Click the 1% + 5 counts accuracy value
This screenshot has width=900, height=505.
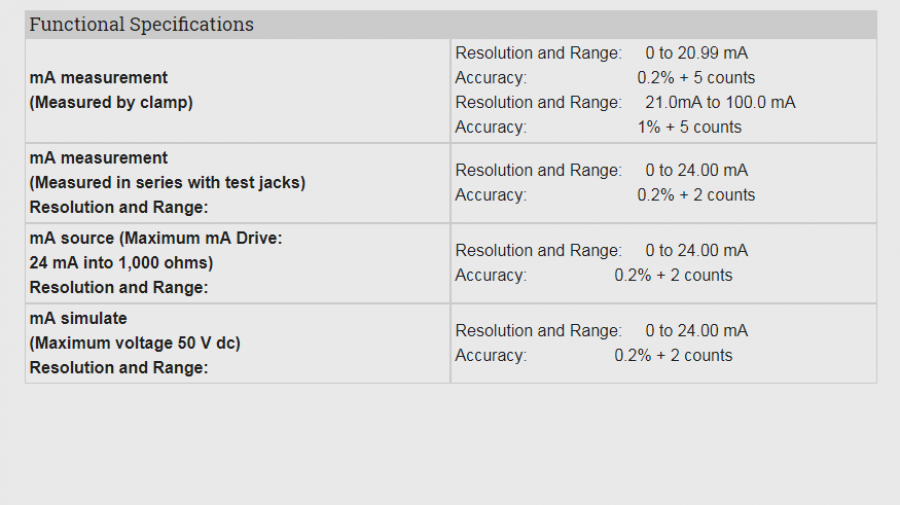point(689,127)
